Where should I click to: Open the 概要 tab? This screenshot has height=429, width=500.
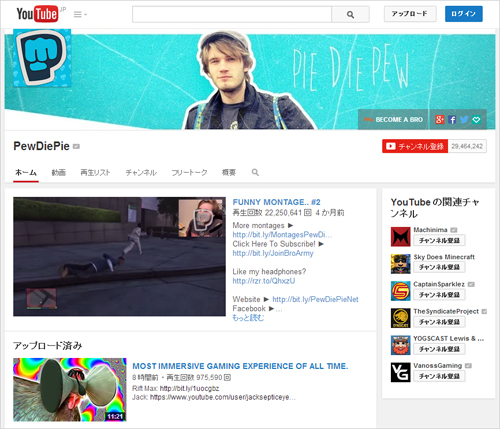coord(229,172)
